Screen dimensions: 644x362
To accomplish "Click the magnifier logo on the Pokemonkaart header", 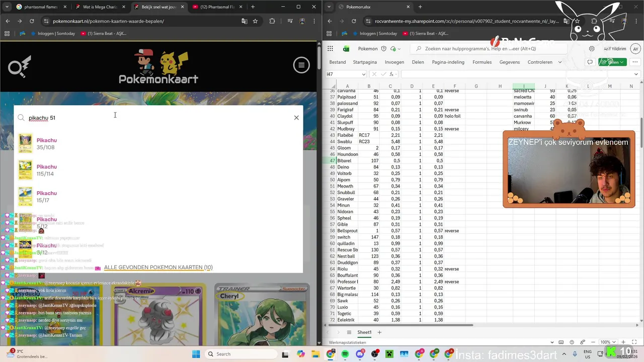I will tap(20, 66).
